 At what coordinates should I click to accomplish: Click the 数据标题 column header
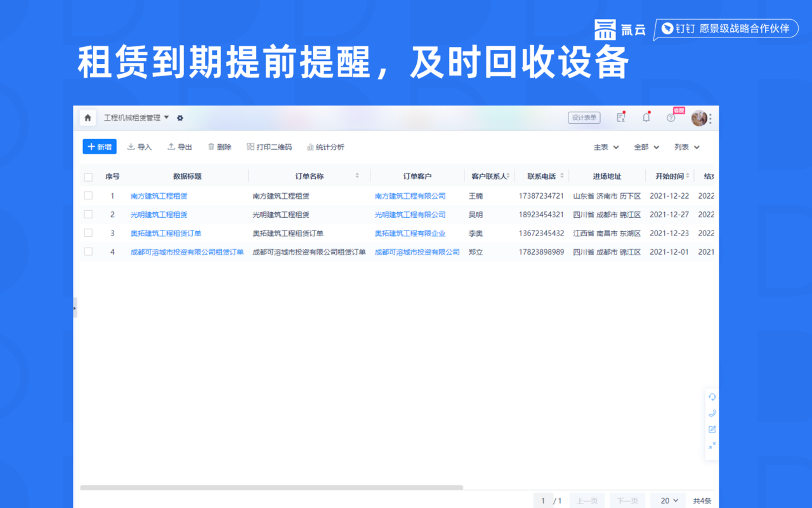pos(187,177)
